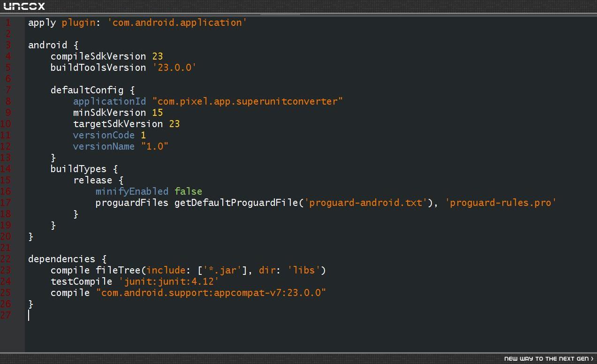Click the 'include:' keyword

tap(169, 270)
